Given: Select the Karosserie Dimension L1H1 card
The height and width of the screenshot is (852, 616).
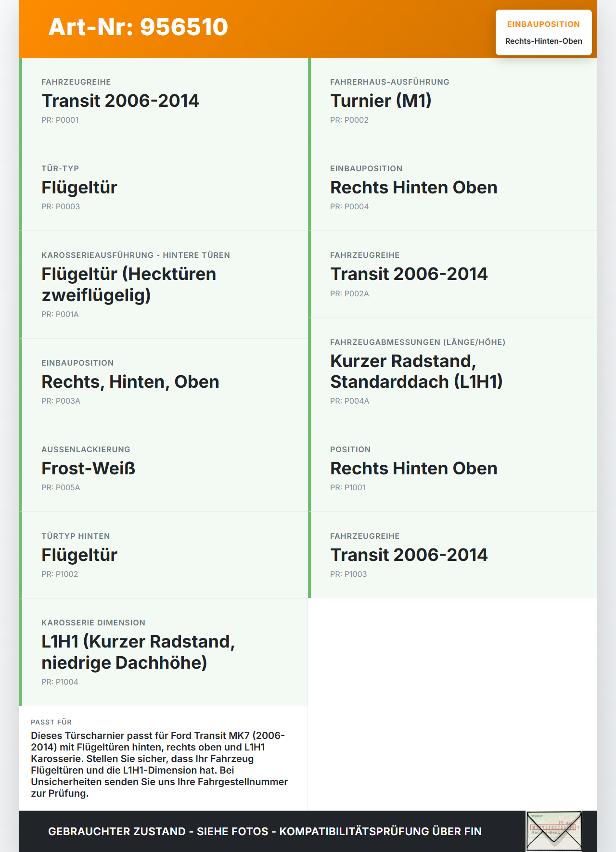Looking at the screenshot, I should click(164, 652).
